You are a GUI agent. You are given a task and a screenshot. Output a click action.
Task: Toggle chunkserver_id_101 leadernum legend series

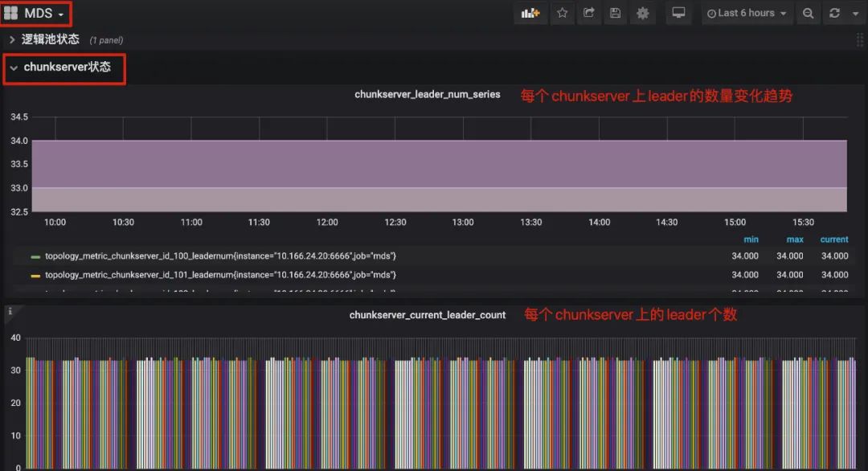point(221,275)
